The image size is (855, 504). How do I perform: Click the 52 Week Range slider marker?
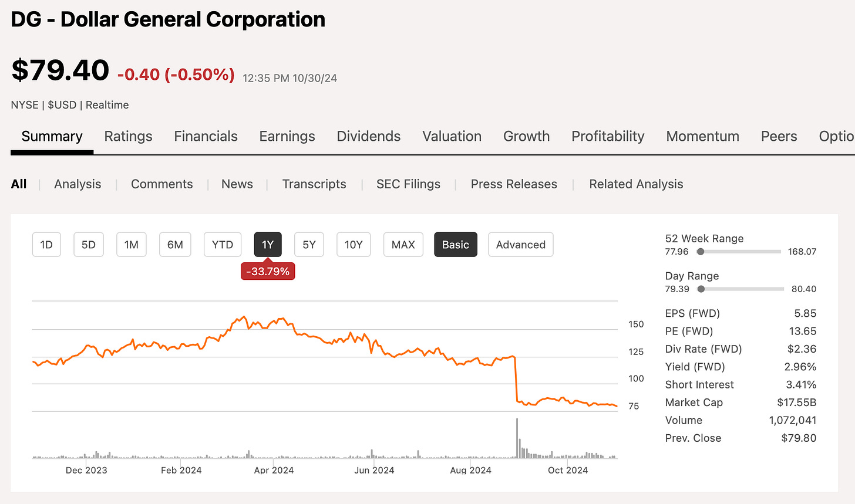point(701,252)
